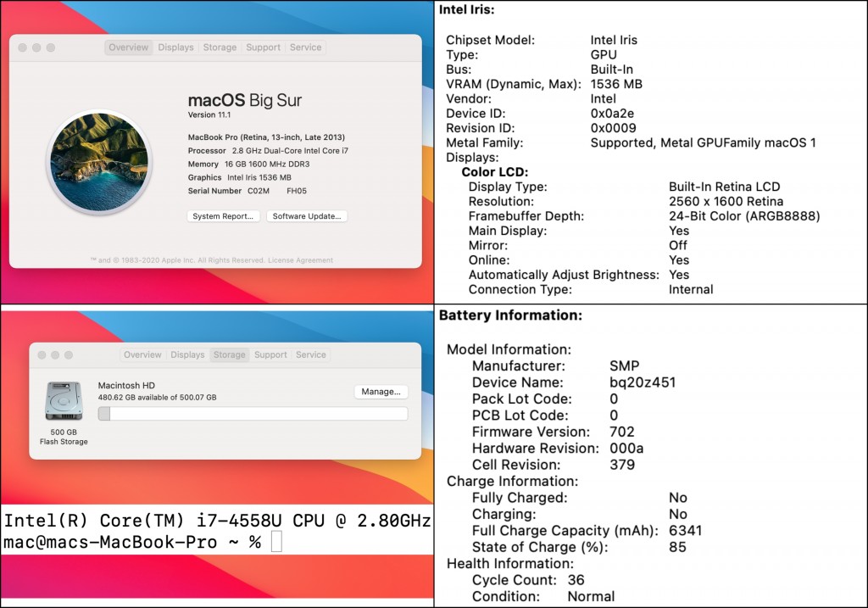Click the VRAM value "1536 MB"

tap(616, 84)
